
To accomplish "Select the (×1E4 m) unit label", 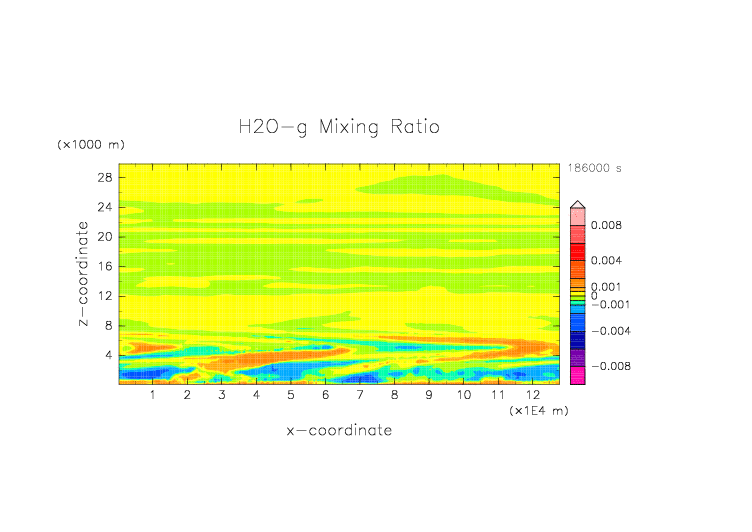I will [x=538, y=410].
